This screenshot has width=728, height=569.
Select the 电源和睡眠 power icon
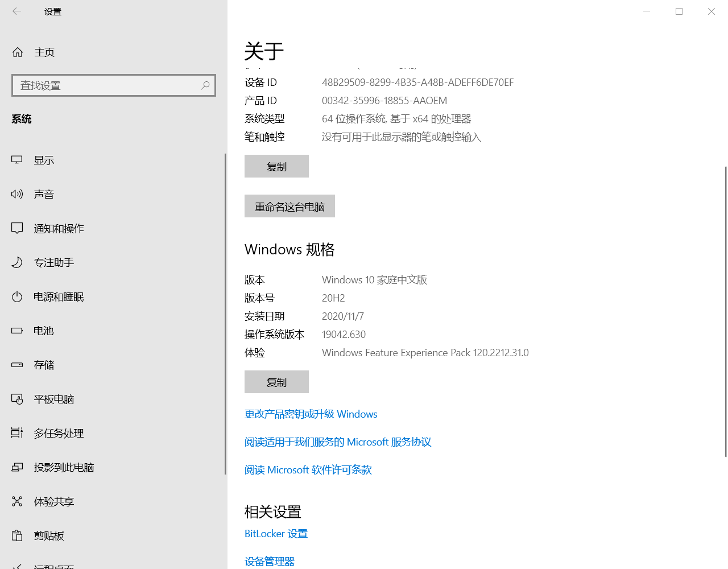coord(17,296)
